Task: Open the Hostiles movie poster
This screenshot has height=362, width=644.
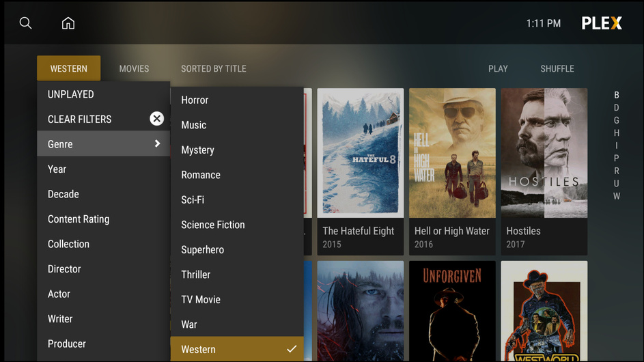Action: click(x=544, y=153)
